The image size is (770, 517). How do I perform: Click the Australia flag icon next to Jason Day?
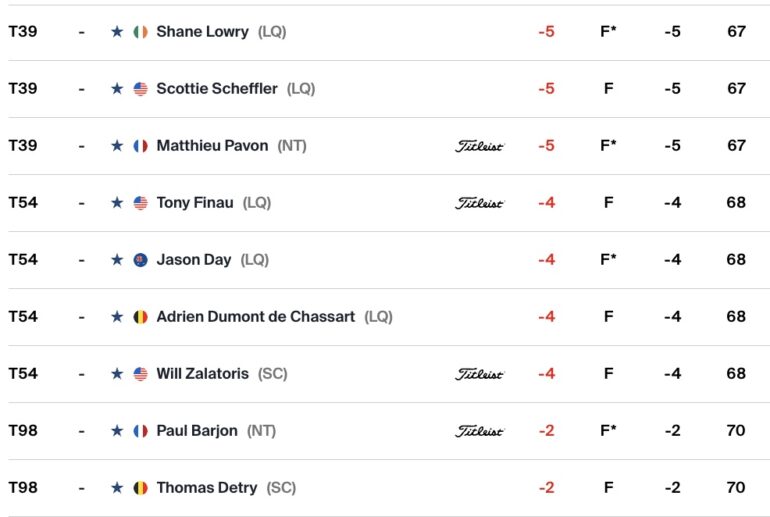point(140,260)
